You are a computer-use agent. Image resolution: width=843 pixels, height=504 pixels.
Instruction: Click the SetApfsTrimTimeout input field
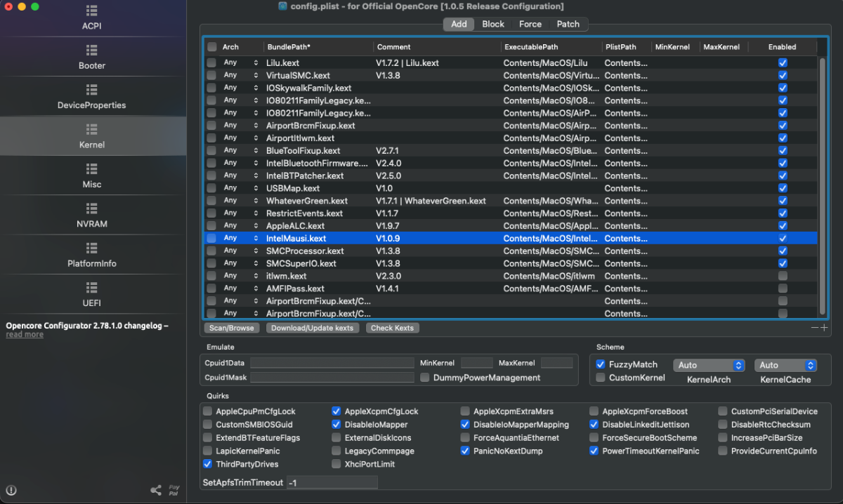pyautogui.click(x=332, y=482)
